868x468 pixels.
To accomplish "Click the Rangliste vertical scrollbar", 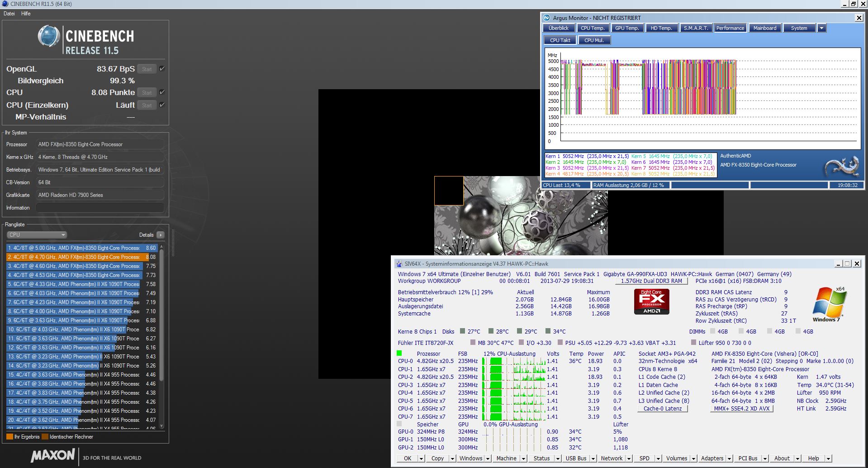I will [x=161, y=337].
